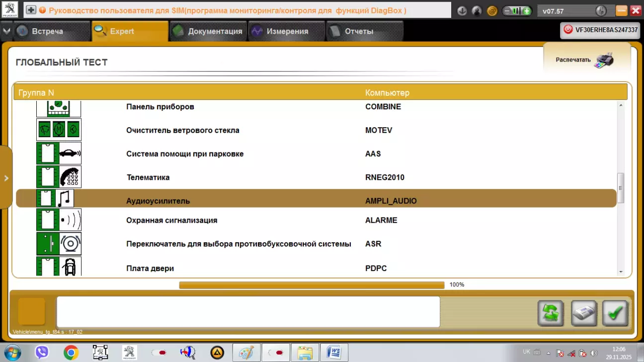Click the scrollbar down arrow in list

coord(621,272)
